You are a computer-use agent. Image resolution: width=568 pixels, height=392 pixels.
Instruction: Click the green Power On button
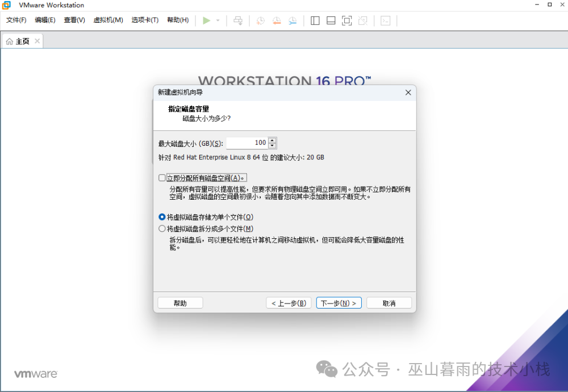pyautogui.click(x=206, y=20)
